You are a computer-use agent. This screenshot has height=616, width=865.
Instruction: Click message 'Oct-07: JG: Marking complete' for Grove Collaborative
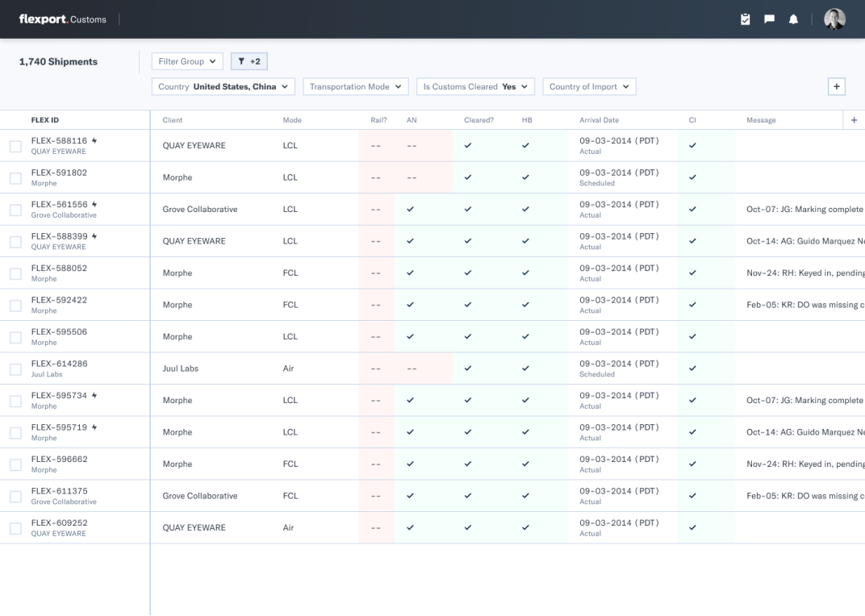pos(804,209)
